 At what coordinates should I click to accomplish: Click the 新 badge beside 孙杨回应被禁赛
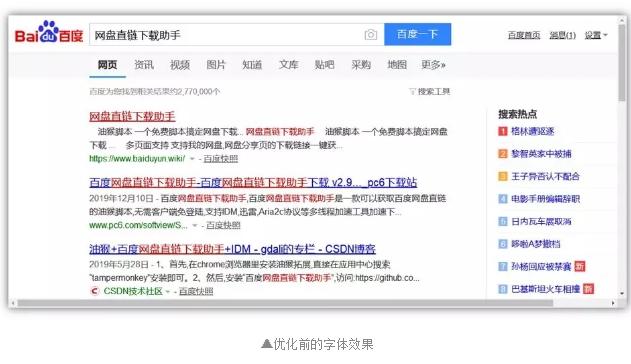(580, 266)
